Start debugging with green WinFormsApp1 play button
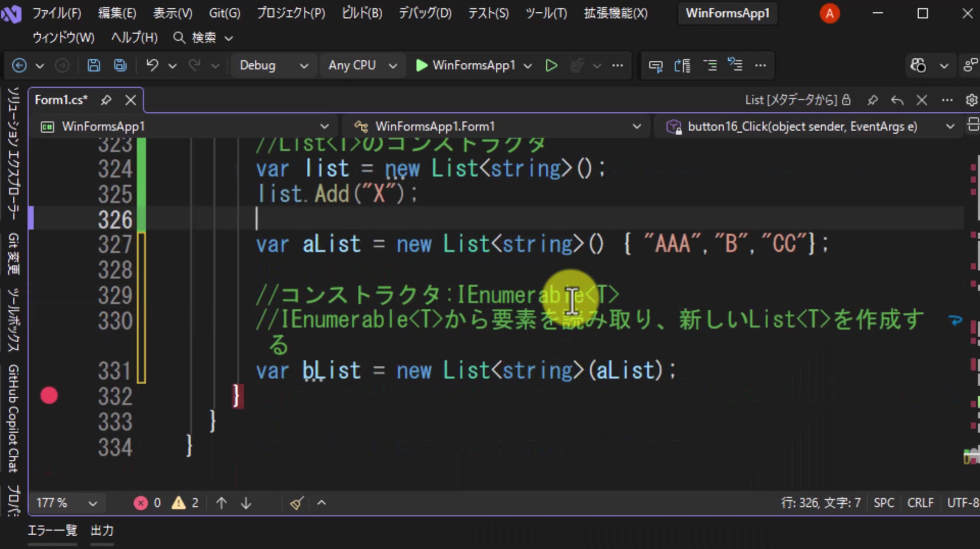The width and height of the screenshot is (980, 549). (x=465, y=65)
